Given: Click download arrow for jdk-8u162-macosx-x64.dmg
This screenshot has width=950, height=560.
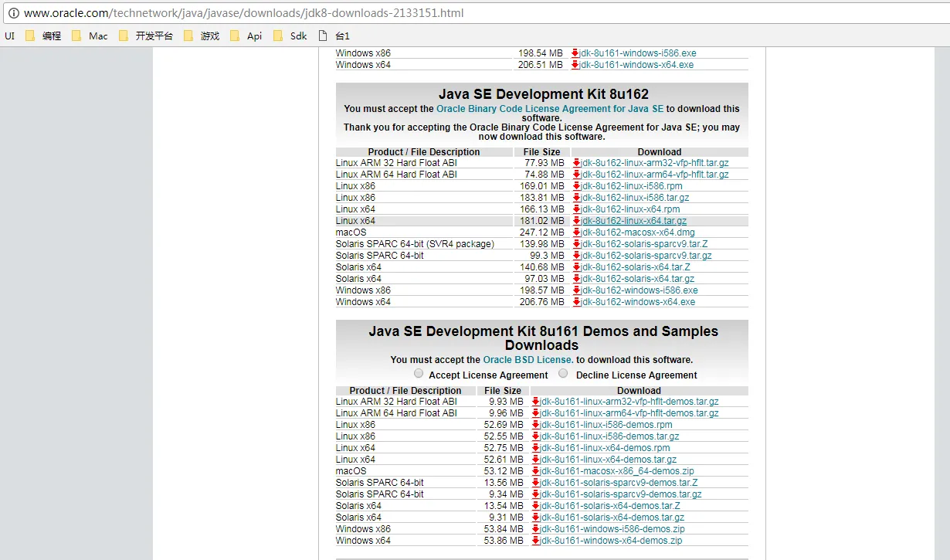Looking at the screenshot, I should click(x=576, y=232).
